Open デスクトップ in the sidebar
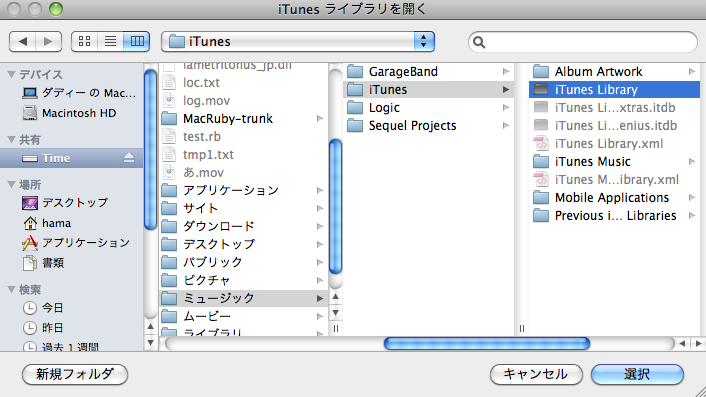 click(72, 203)
